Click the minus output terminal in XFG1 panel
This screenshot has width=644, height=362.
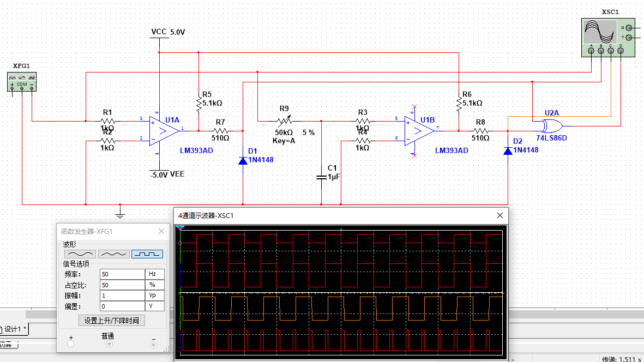click(x=153, y=345)
